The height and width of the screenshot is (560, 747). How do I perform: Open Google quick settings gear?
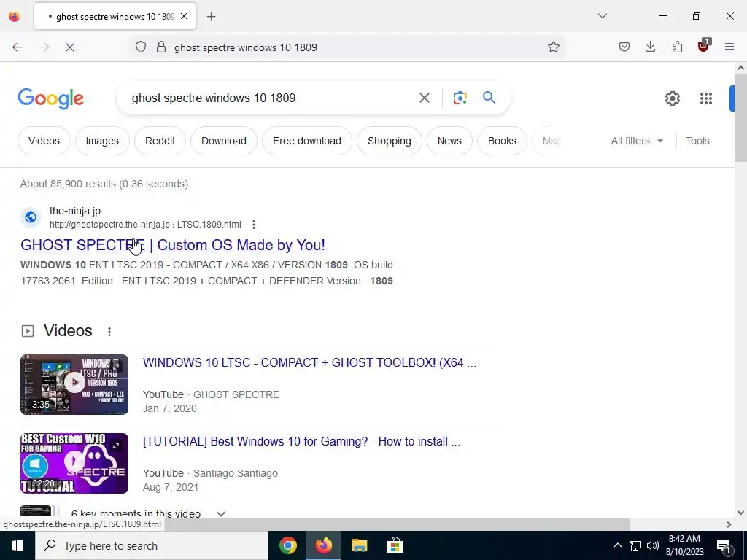(x=672, y=98)
